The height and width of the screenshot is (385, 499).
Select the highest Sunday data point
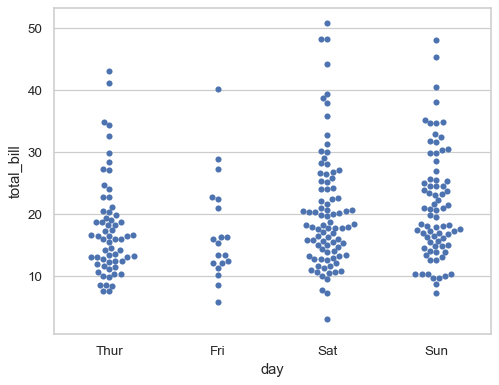(x=436, y=40)
